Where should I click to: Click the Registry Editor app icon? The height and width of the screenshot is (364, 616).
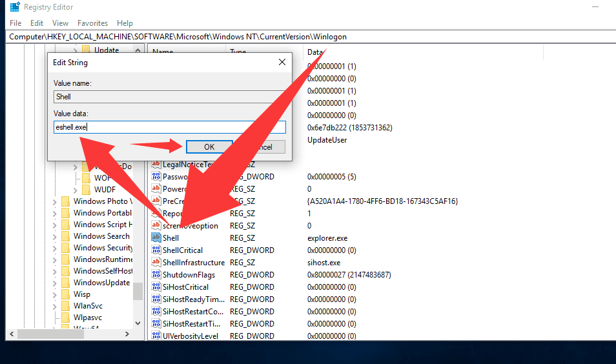point(15,6)
